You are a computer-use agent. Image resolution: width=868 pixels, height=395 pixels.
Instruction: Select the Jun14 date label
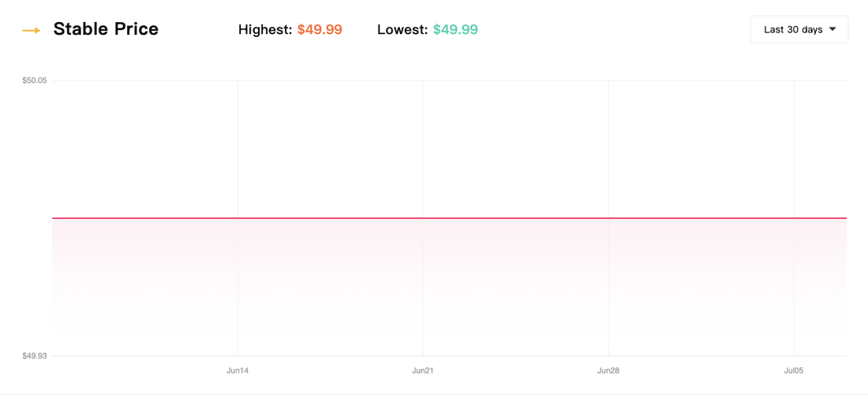pyautogui.click(x=238, y=371)
